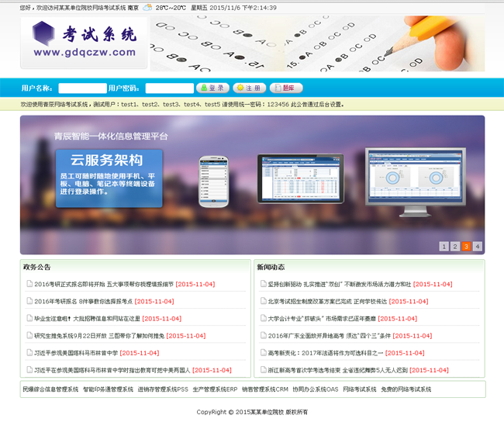The image size is (504, 422).
Task: Click document icon beside 2016年广东全面放开
Action: pyautogui.click(x=264, y=335)
